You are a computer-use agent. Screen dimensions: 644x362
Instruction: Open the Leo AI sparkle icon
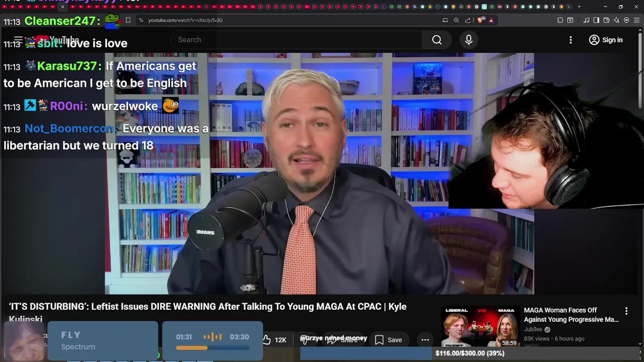point(616,20)
